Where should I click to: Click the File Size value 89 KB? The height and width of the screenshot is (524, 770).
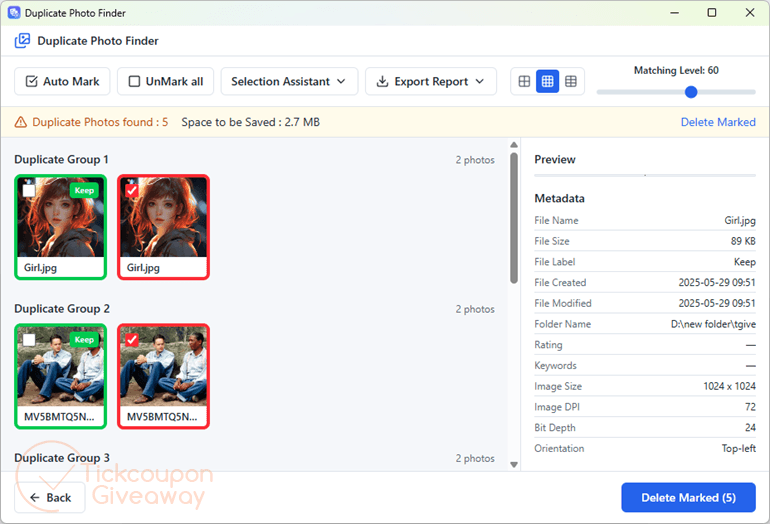click(743, 241)
